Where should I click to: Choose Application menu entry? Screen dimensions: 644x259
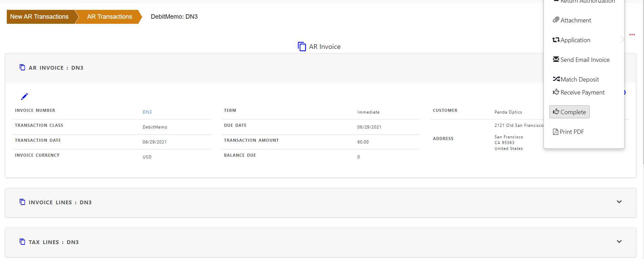(x=575, y=40)
